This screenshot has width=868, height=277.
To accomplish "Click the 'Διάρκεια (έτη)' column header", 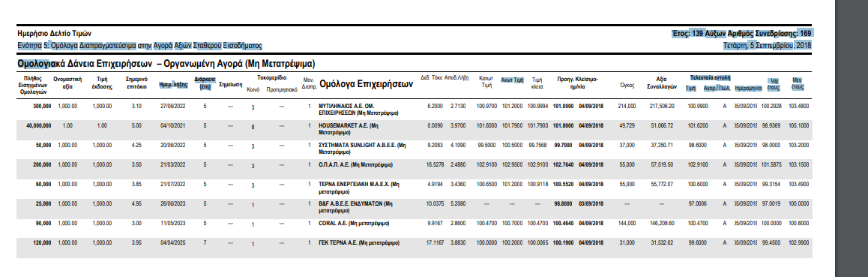I will (x=205, y=83).
